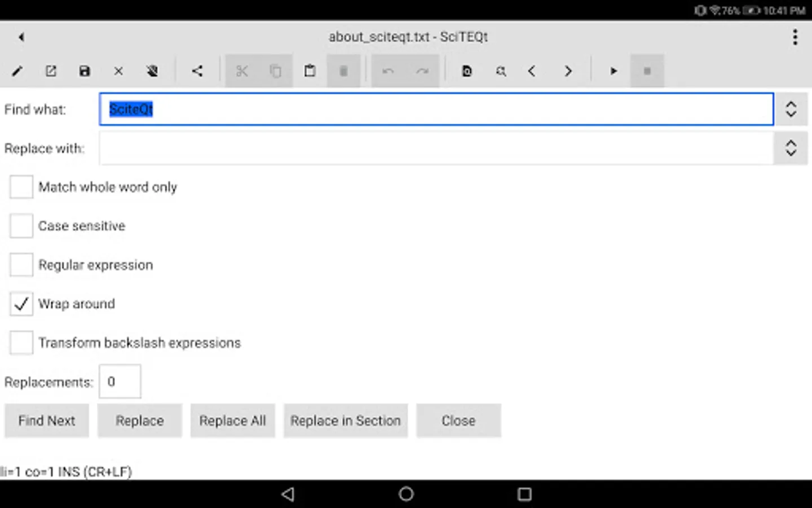Expand the Find what history dropdown
812x508 pixels.
tap(791, 109)
